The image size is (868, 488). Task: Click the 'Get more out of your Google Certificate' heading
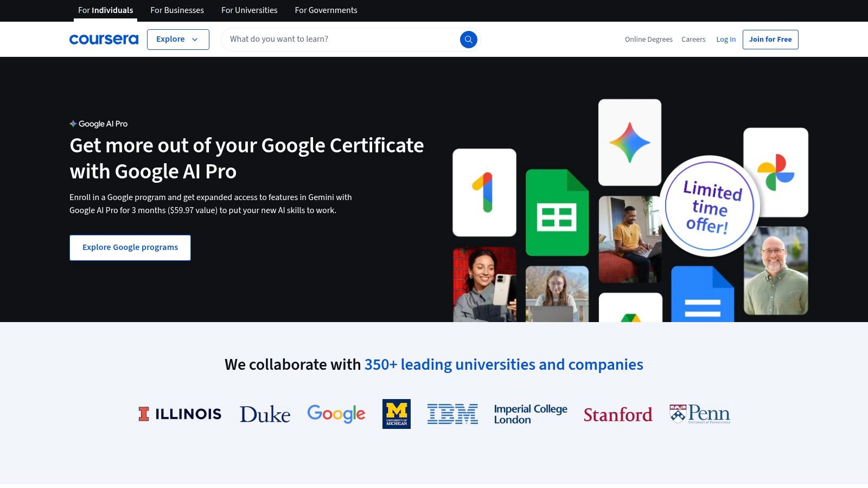point(247,158)
